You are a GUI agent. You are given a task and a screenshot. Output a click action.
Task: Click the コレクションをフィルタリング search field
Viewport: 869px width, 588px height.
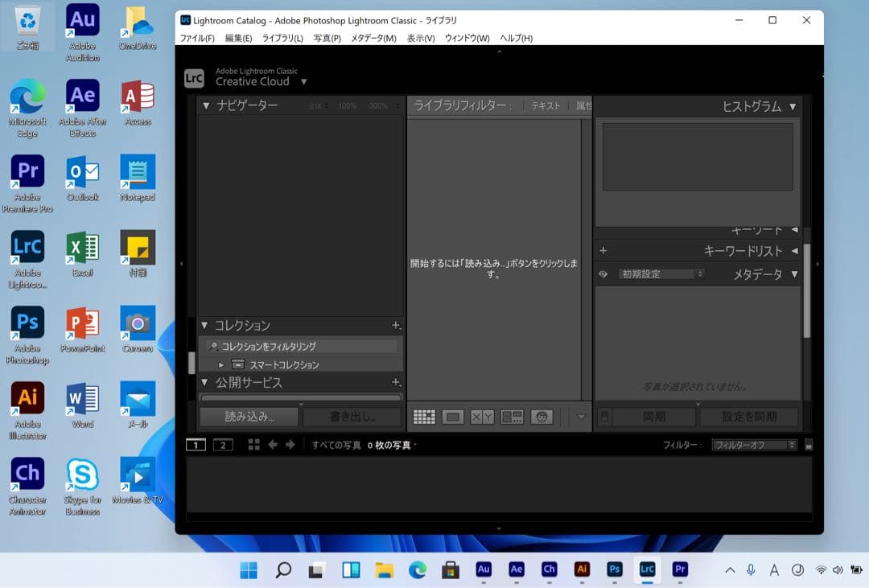(299, 345)
